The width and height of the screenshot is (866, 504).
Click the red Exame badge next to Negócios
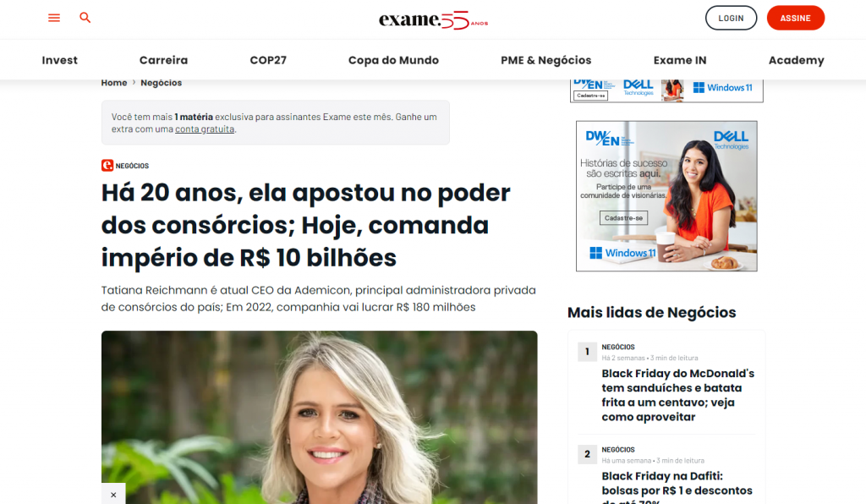tap(107, 165)
